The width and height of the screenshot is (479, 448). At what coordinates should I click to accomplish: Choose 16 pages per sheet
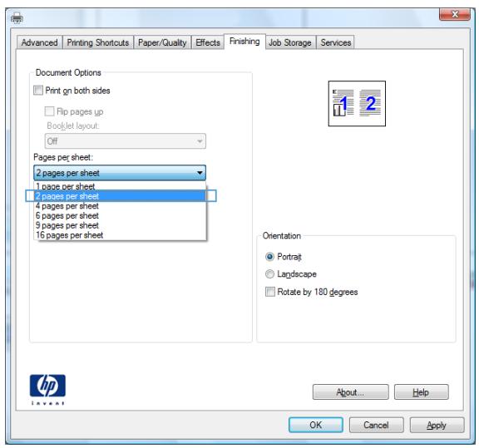click(x=120, y=235)
